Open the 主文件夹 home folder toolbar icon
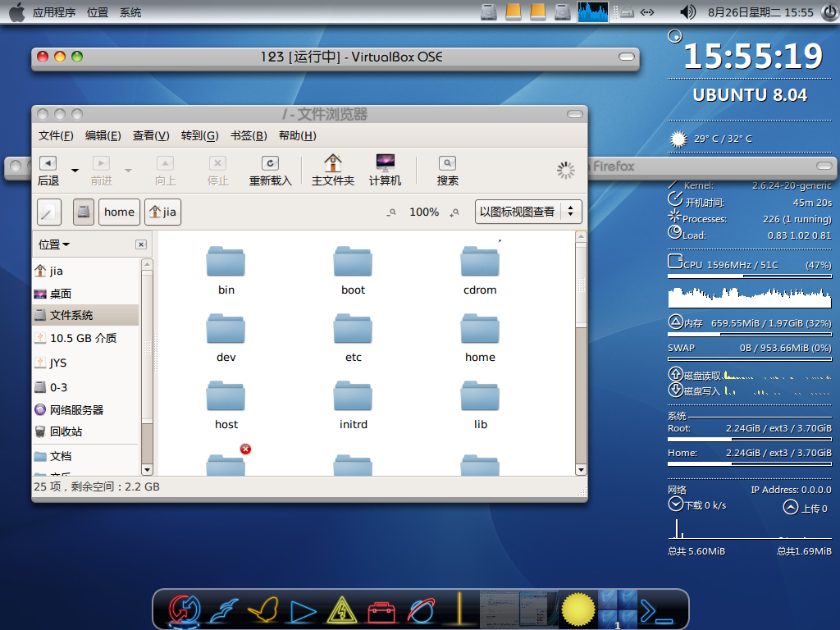 pos(333,171)
